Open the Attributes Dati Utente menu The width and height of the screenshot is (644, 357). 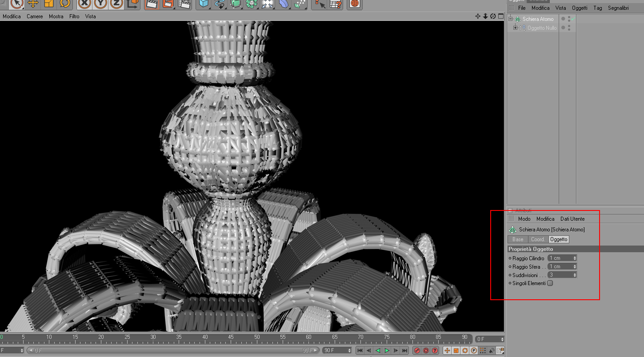pyautogui.click(x=572, y=219)
